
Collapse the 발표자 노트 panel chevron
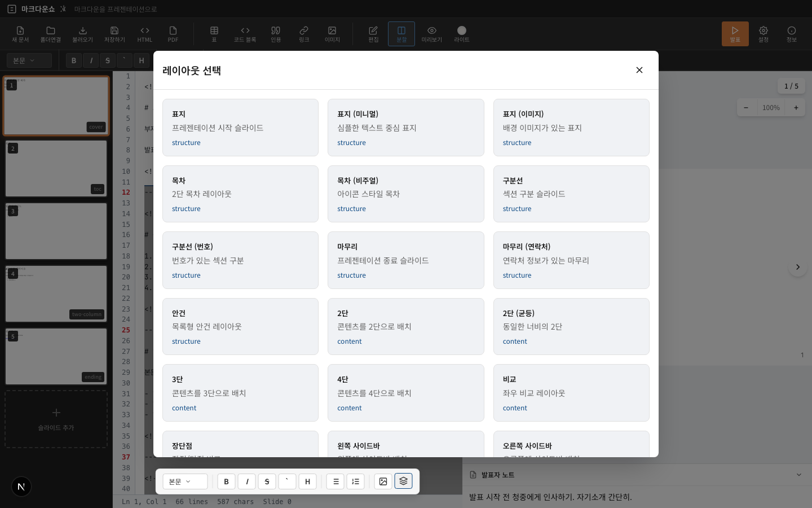(800, 475)
